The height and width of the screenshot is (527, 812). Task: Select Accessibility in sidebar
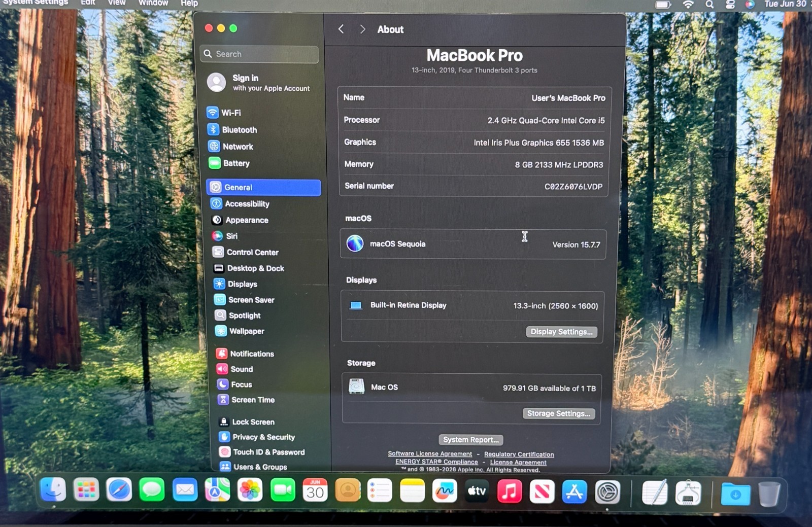pos(240,203)
